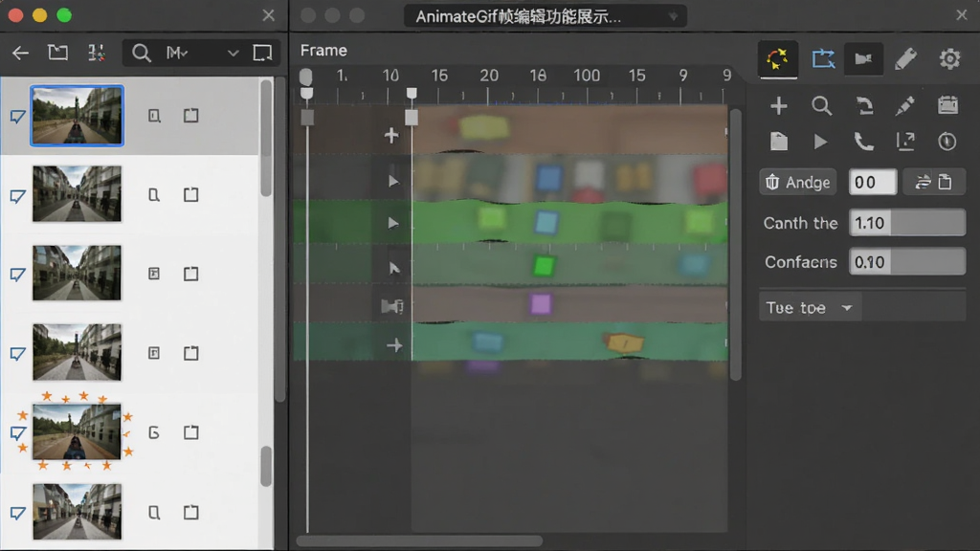This screenshot has height=551, width=980.
Task: Click the clipboard icon on sixth frame row
Action: [191, 513]
